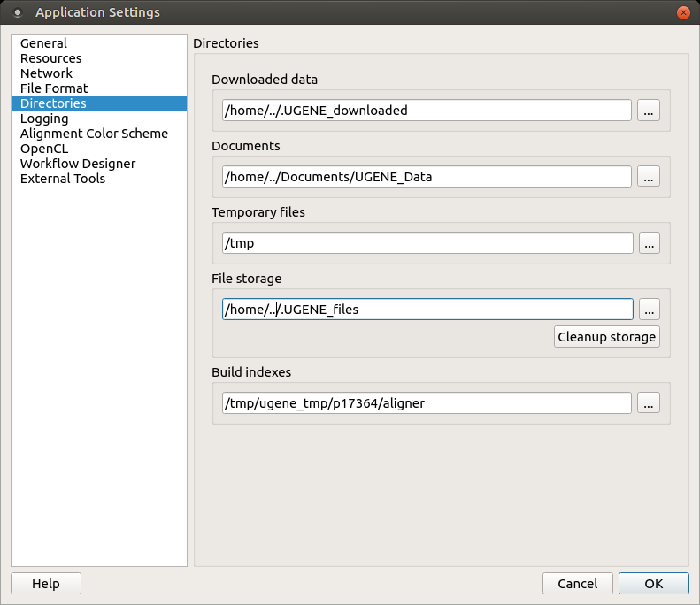
Task: Cancel the Application Settings dialog
Action: pos(577,584)
